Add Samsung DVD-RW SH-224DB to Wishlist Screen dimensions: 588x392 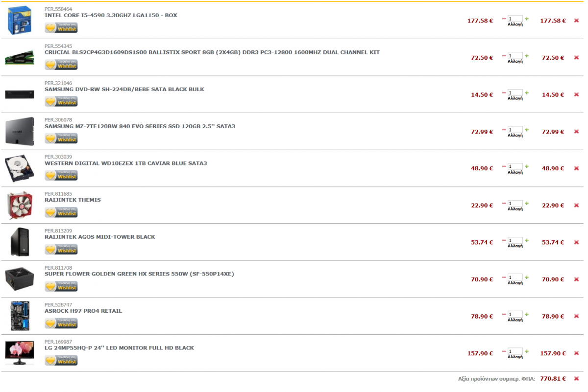(x=61, y=101)
